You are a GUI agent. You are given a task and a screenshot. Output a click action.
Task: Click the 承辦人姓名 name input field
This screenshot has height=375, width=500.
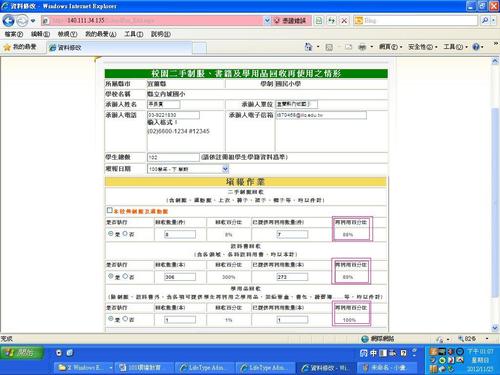pyautogui.click(x=164, y=104)
